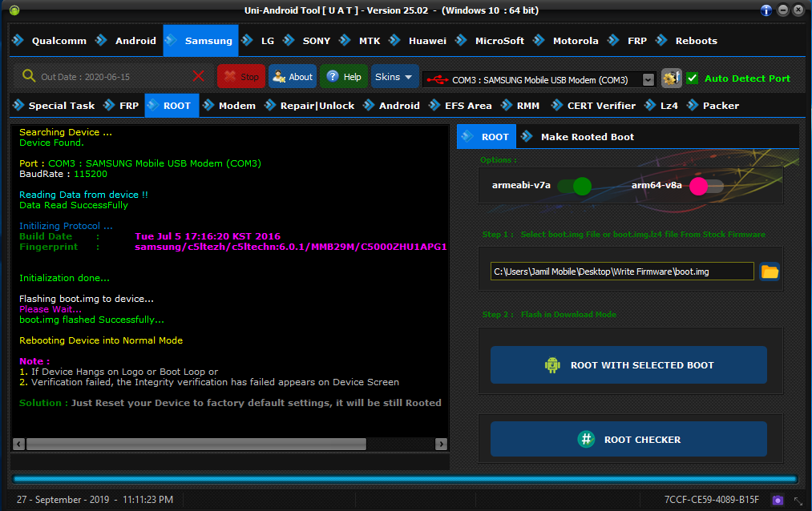This screenshot has width=812, height=511.
Task: Open port settings gear icon
Action: (672, 78)
